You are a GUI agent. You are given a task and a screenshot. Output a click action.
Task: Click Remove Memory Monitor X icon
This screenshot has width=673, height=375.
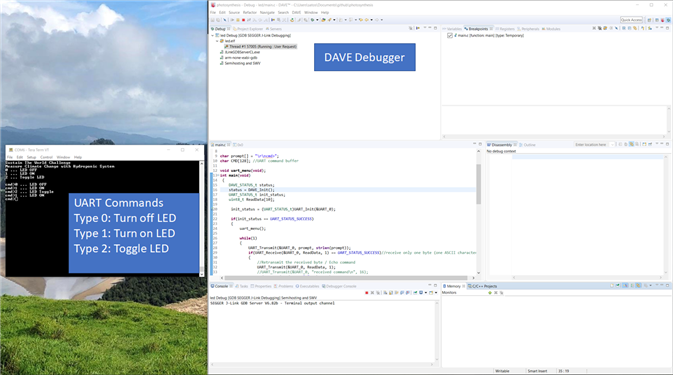(496, 293)
